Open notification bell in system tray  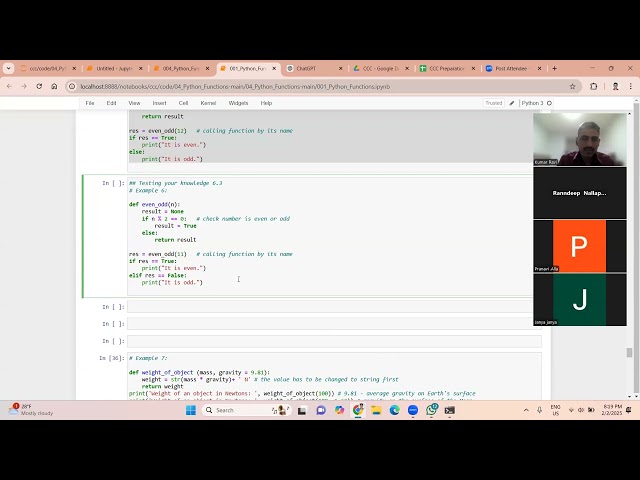629,410
